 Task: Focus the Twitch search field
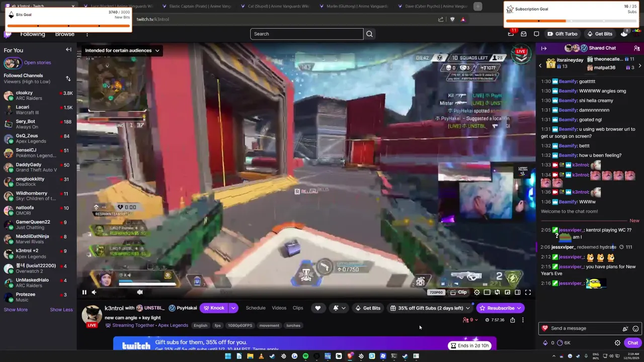306,34
